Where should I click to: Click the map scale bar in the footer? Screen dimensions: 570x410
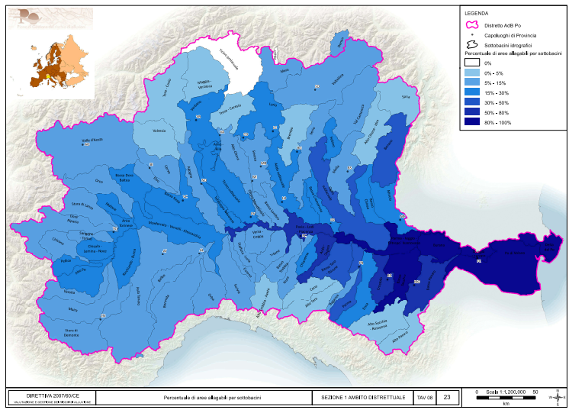pos(507,398)
